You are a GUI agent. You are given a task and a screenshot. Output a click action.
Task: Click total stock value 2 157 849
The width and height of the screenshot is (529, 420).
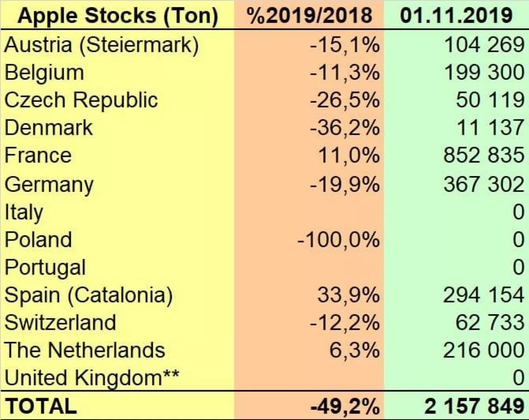(x=474, y=406)
